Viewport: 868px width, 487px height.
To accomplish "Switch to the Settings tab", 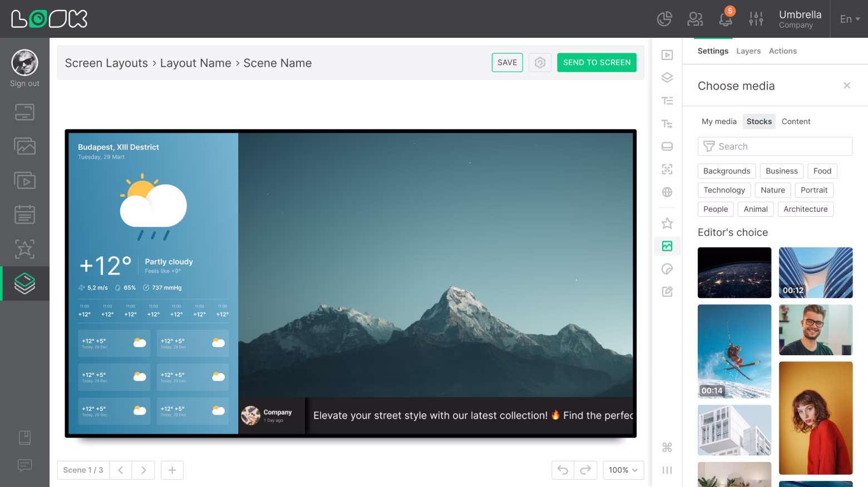I will [713, 51].
